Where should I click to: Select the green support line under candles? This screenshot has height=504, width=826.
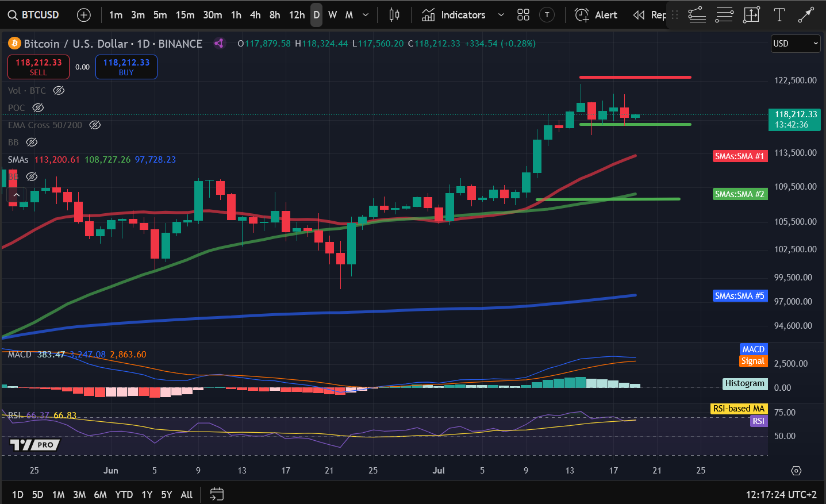click(x=635, y=124)
